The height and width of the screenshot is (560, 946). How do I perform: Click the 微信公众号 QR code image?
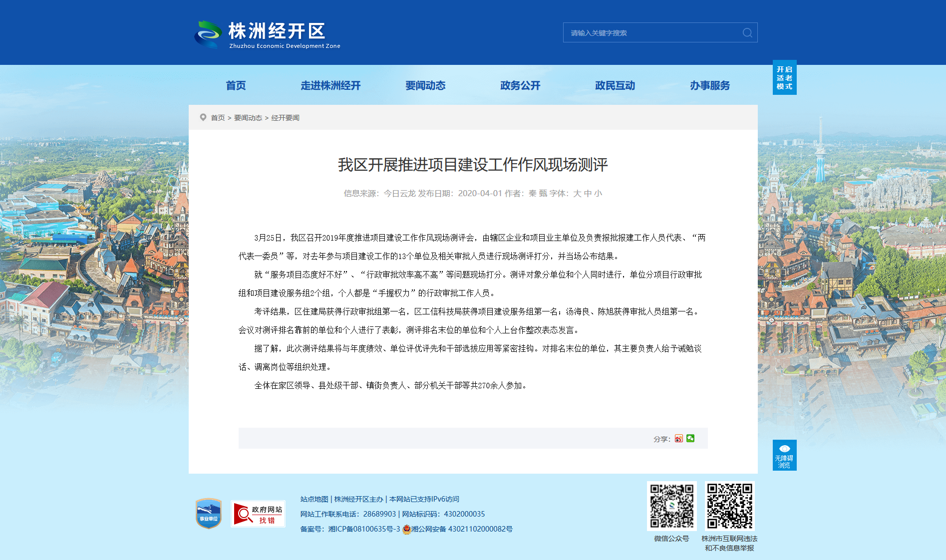[671, 506]
